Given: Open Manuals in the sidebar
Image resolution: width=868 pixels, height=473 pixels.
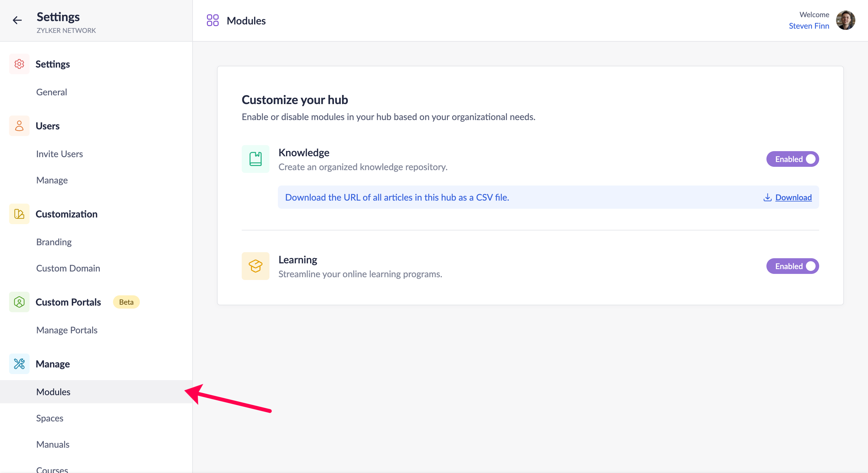Looking at the screenshot, I should 52,444.
